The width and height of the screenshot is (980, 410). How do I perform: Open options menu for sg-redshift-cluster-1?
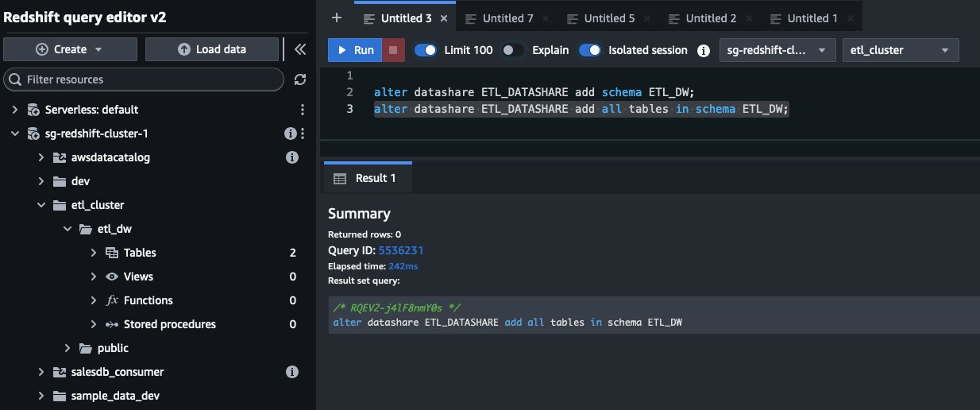point(303,133)
